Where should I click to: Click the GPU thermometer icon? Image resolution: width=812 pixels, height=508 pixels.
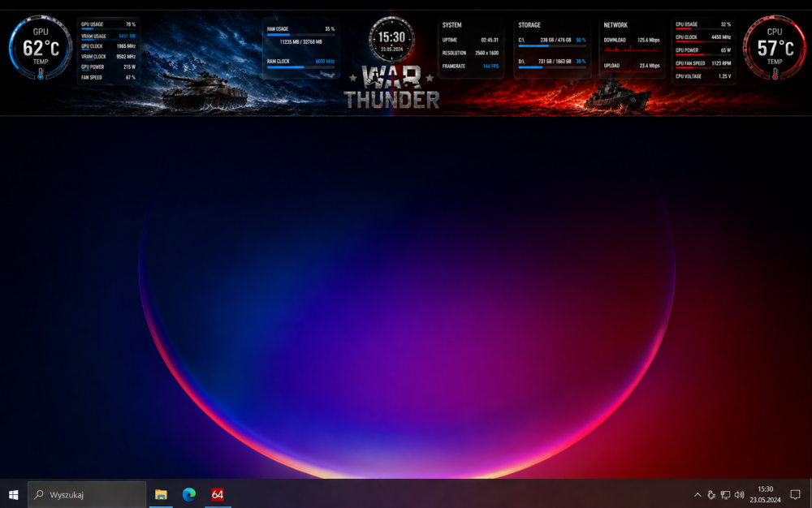(40, 73)
